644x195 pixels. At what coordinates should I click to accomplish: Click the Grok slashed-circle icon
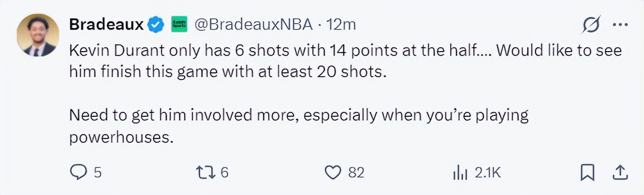tap(591, 25)
